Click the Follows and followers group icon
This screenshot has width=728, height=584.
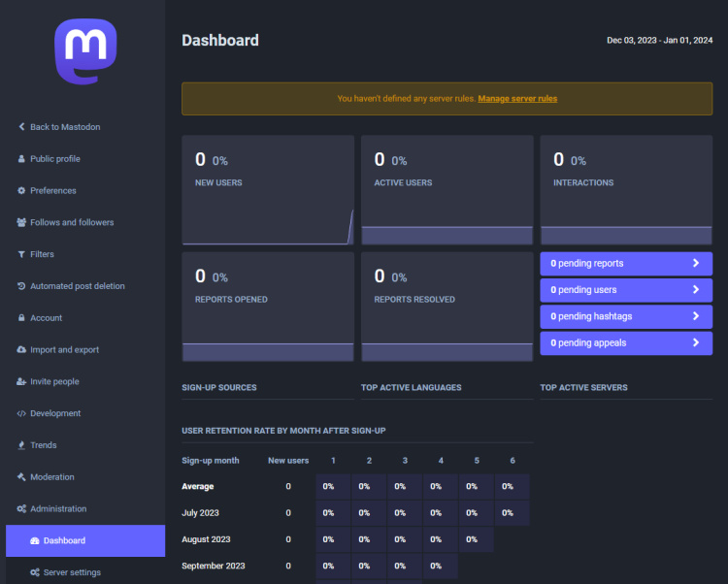click(x=21, y=223)
